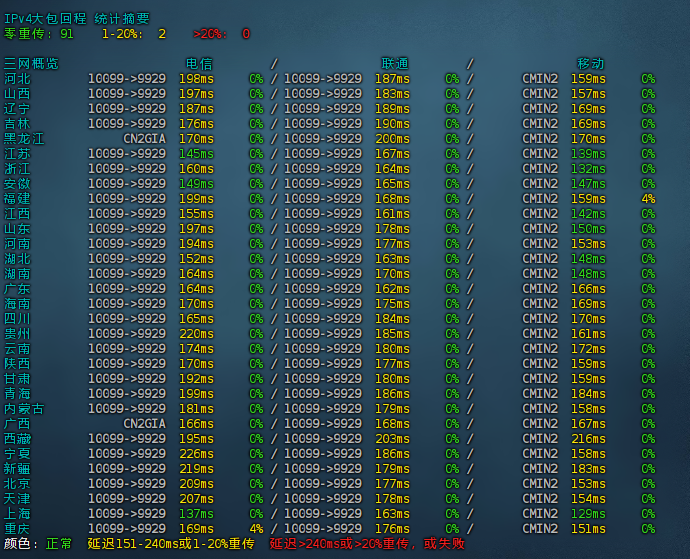Select the '山东' province label

(17, 228)
